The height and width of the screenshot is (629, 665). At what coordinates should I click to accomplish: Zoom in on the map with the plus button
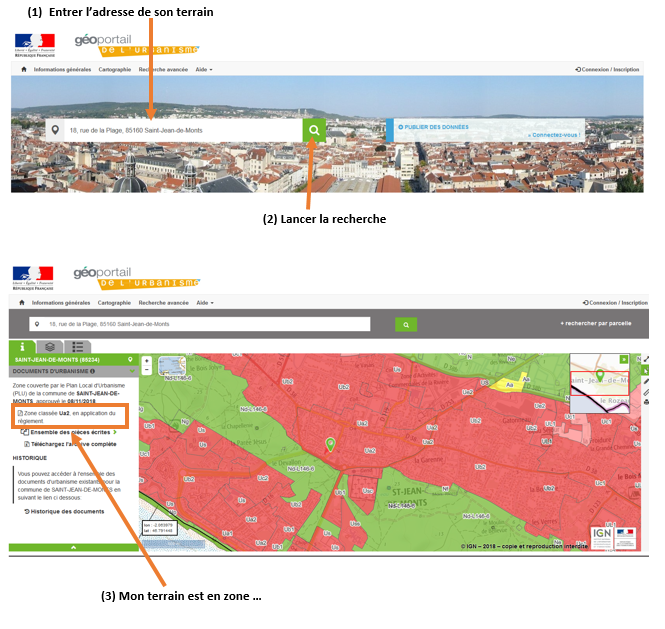(147, 360)
